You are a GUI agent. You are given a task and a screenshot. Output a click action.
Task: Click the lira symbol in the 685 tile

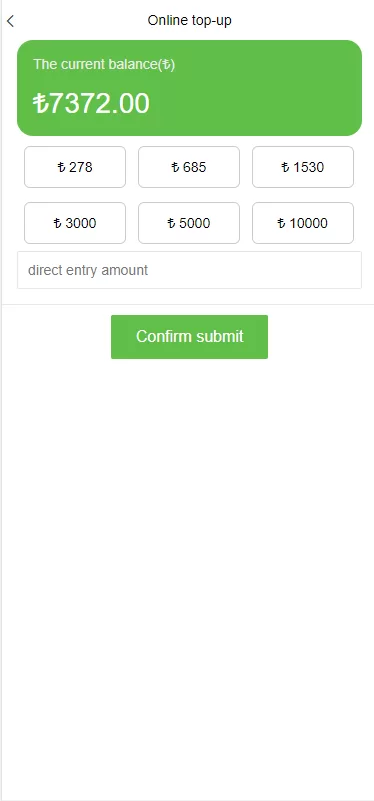point(175,168)
